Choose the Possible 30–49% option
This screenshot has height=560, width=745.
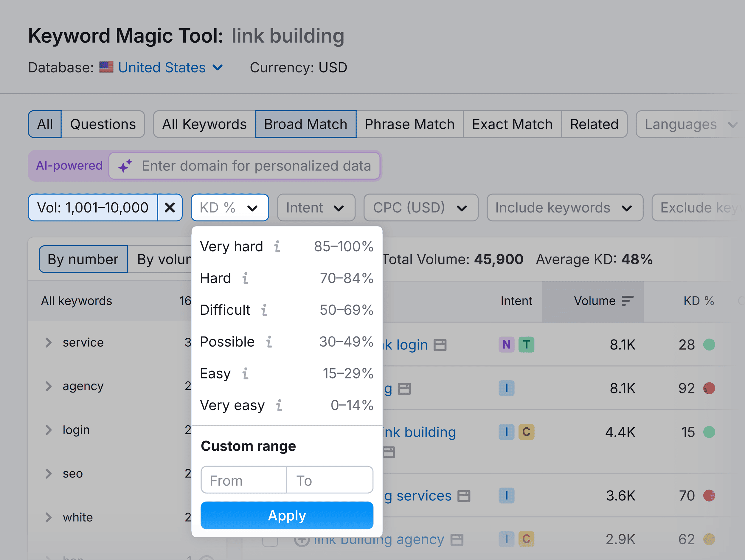point(287,342)
